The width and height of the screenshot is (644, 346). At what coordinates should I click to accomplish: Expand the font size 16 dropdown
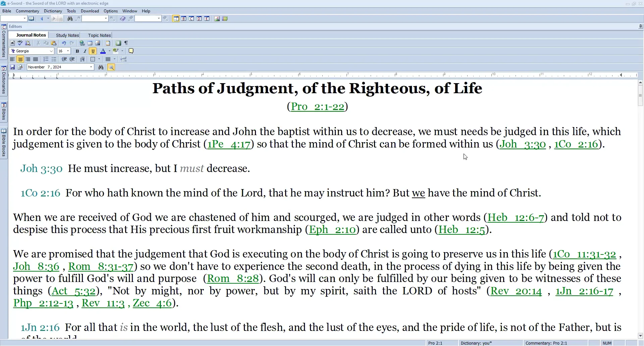(x=67, y=51)
